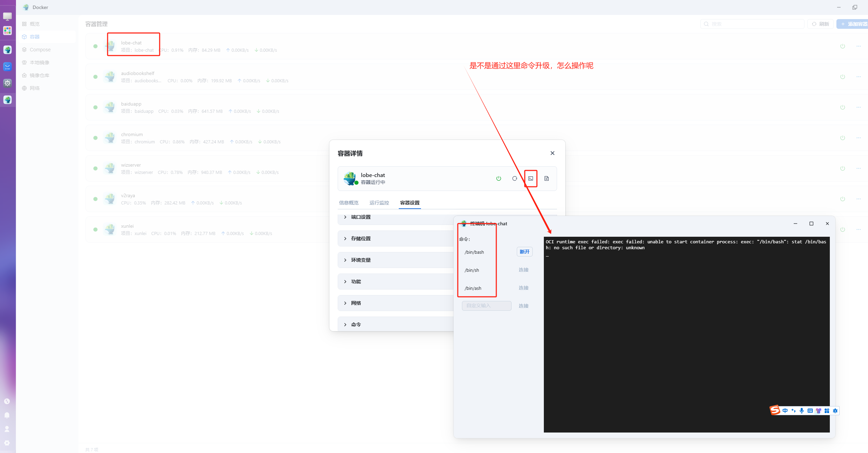Toggle power for the wizserver container row
Viewport: 868px width, 453px height.
(x=842, y=168)
